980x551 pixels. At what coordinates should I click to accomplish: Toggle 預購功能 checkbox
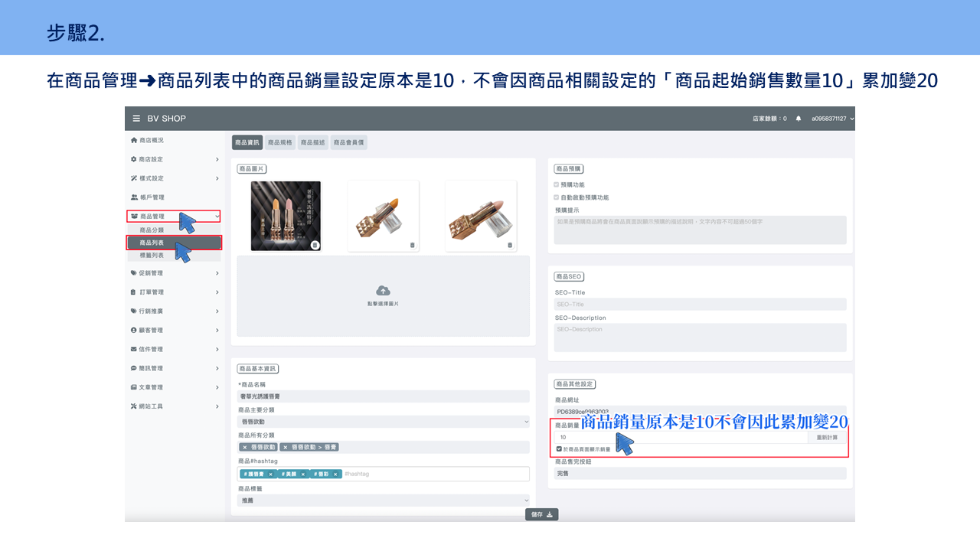[x=557, y=184]
